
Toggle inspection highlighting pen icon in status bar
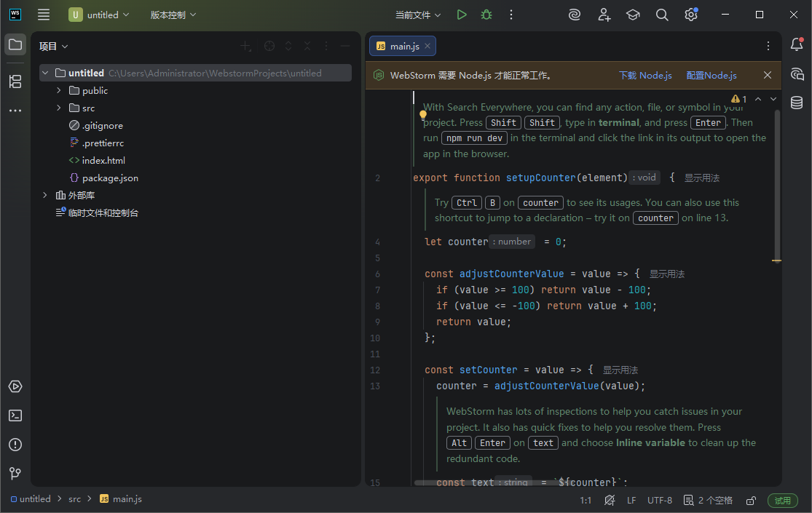point(610,500)
